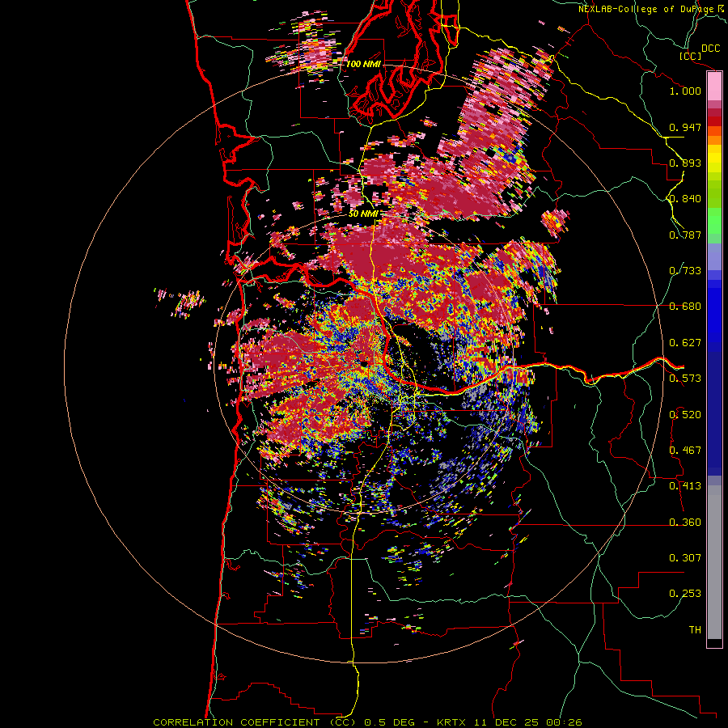
Task: Click the 50 NMI range ring label
Action: pyautogui.click(x=363, y=214)
